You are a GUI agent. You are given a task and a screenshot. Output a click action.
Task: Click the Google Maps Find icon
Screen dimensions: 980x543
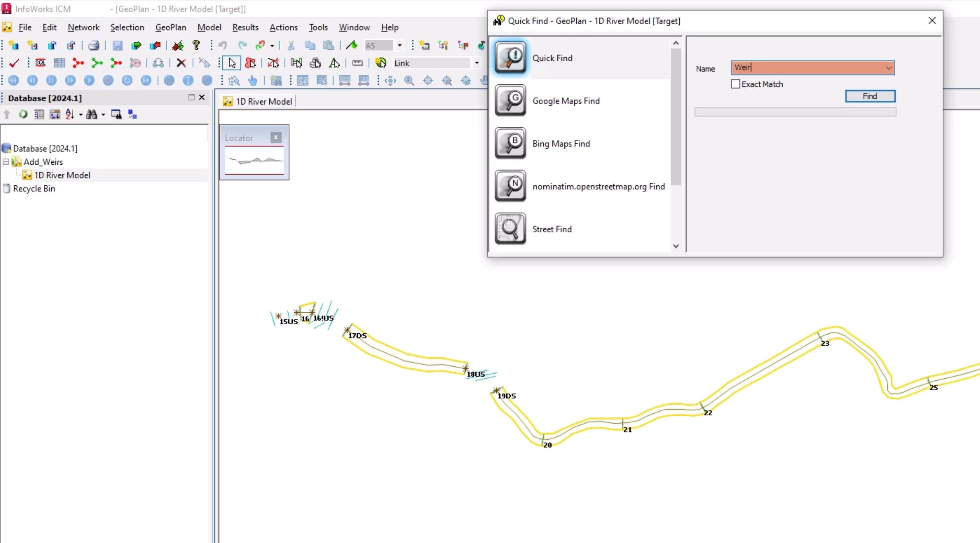coord(510,101)
